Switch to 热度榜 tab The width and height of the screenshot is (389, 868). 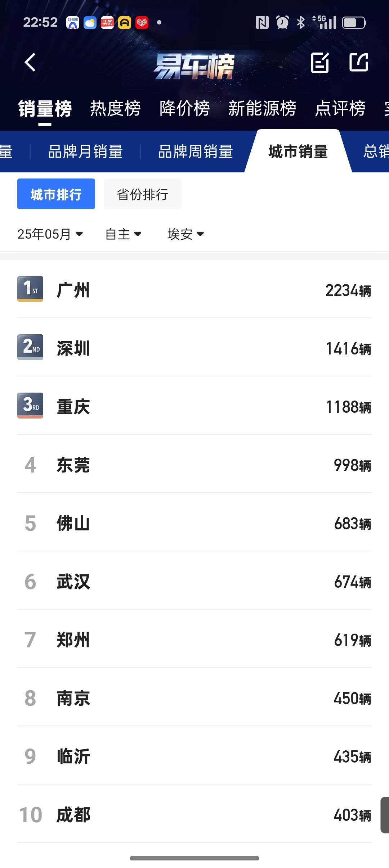[115, 108]
